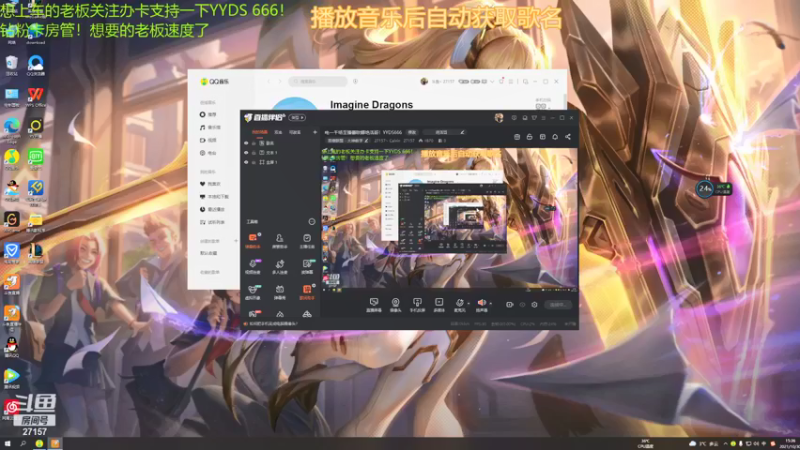The height and width of the screenshot is (450, 800).
Task: Open streaming settings gear icon
Action: 534,305
